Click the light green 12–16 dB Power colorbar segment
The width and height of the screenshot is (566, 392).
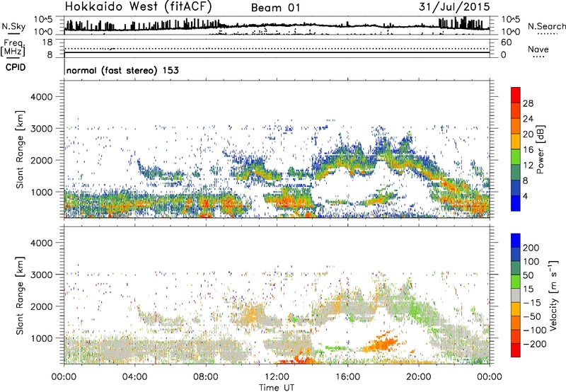pos(516,157)
